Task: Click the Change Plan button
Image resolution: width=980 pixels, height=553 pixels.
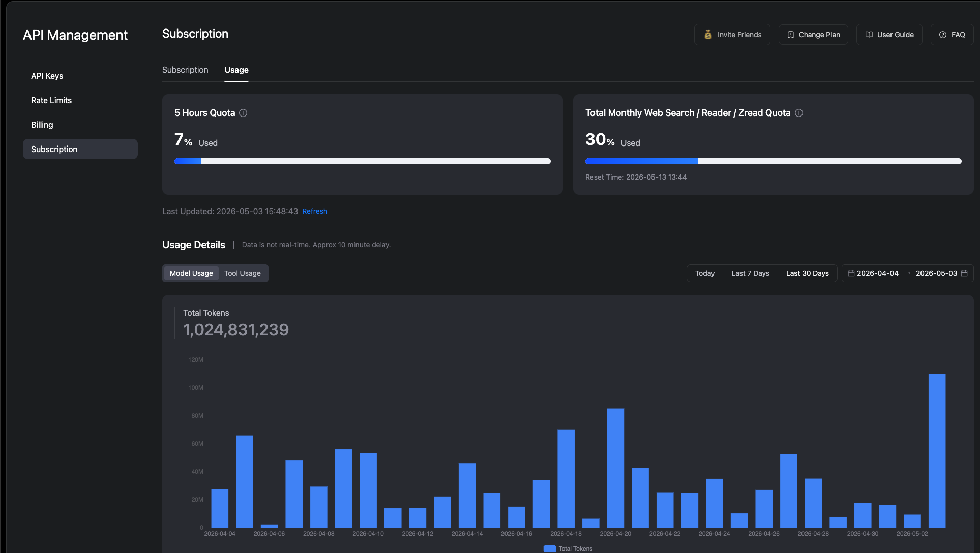Action: click(x=813, y=35)
